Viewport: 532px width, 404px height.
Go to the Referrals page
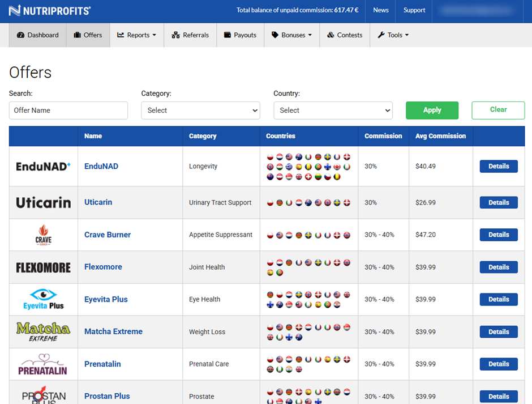190,35
